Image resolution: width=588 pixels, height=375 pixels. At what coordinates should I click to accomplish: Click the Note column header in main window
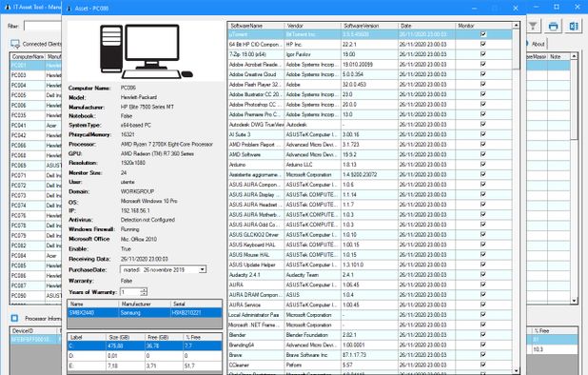tap(559, 56)
